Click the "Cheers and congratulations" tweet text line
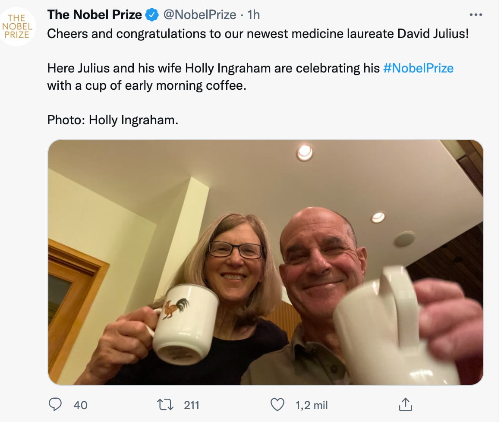The width and height of the screenshot is (504, 422). (x=257, y=34)
